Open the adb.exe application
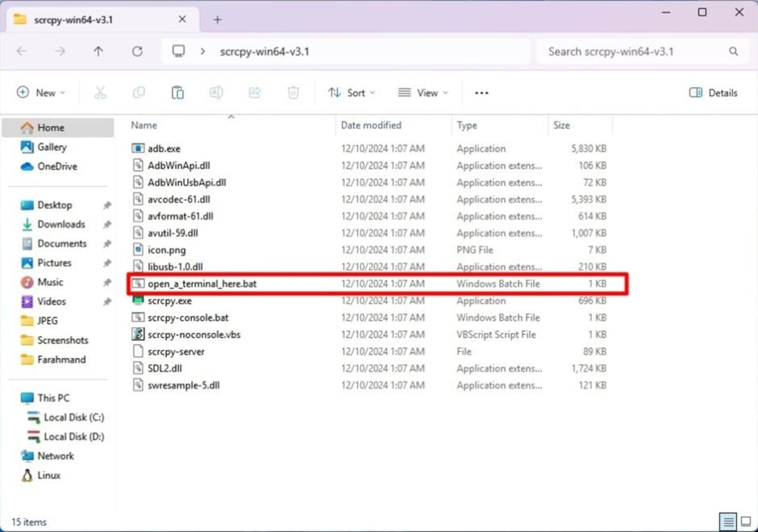This screenshot has width=758, height=532. point(164,148)
